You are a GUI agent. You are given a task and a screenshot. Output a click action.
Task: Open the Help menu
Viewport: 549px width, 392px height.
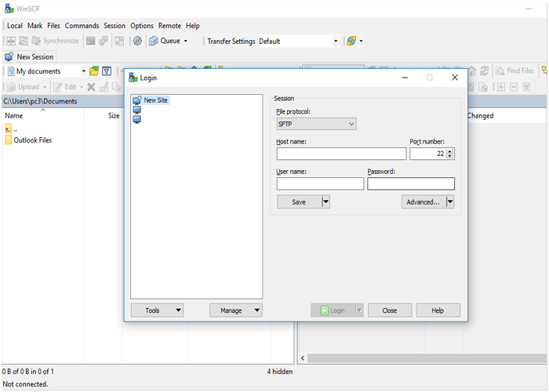pos(193,26)
